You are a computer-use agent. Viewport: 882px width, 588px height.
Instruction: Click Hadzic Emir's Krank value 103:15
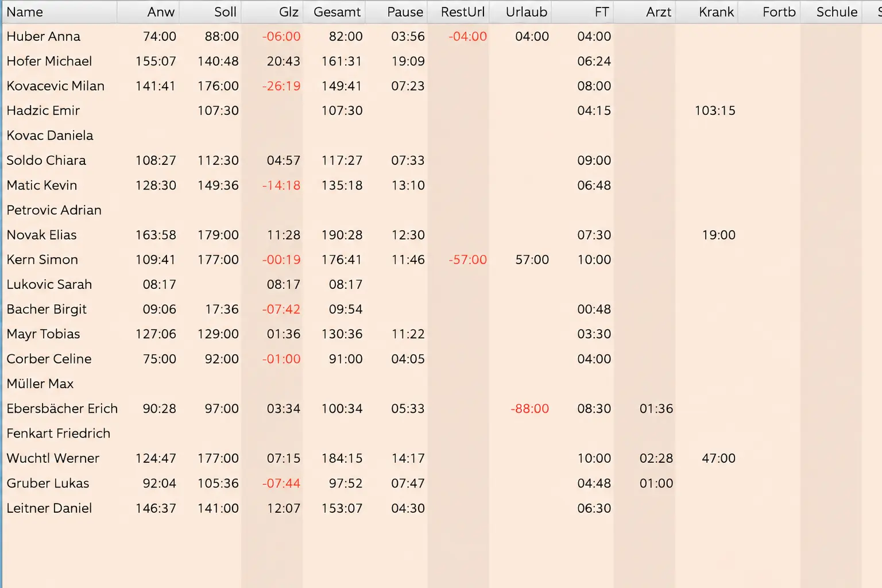(715, 111)
